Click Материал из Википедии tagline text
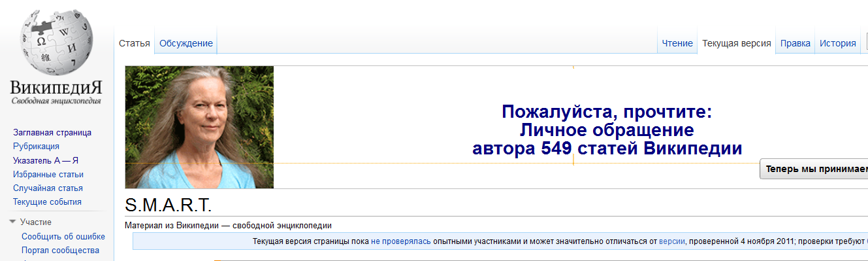Image resolution: width=868 pixels, height=261 pixels. pos(228,226)
